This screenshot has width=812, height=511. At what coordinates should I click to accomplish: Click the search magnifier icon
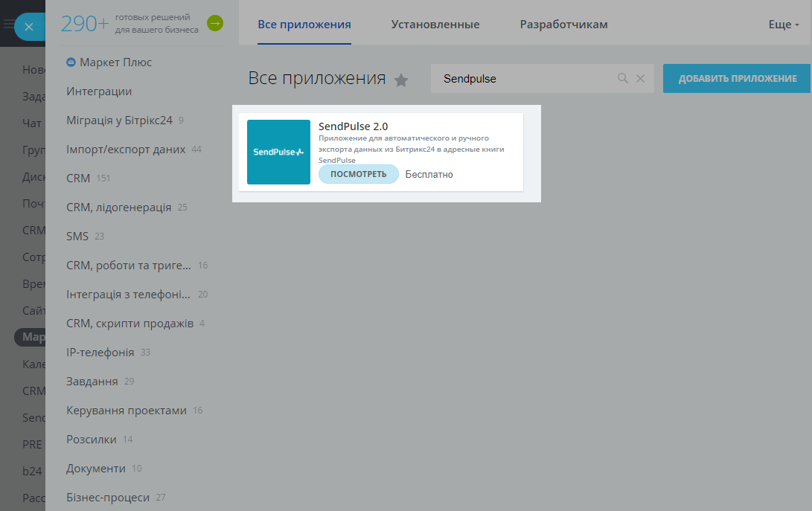(622, 78)
